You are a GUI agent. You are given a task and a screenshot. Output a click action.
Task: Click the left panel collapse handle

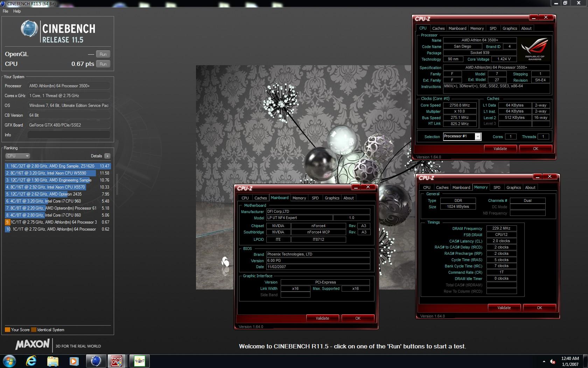click(117, 184)
